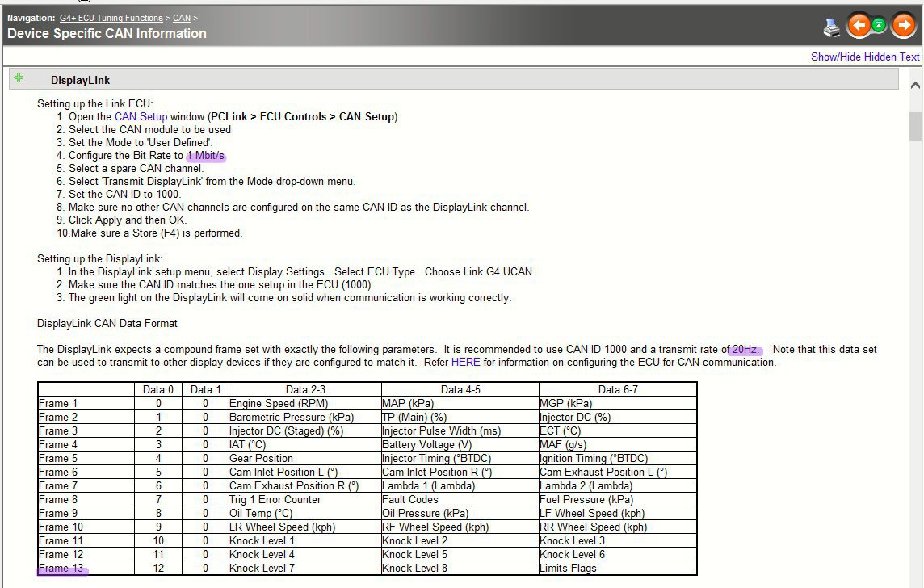Select the '20Hz' transmit rate text
Image resolution: width=924 pixels, height=588 pixels.
point(746,350)
